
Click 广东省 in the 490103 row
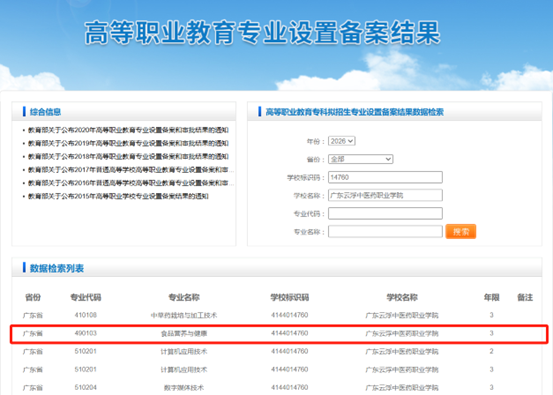point(33,334)
